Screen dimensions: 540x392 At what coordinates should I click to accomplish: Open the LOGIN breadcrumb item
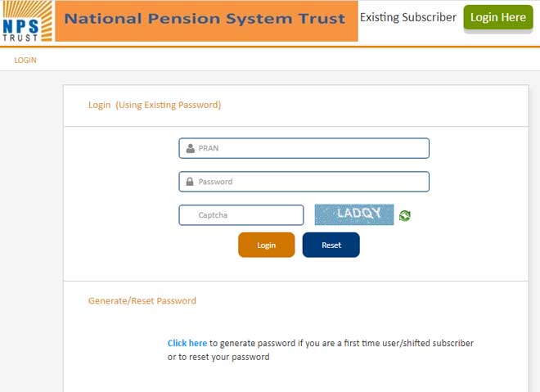pyautogui.click(x=25, y=61)
